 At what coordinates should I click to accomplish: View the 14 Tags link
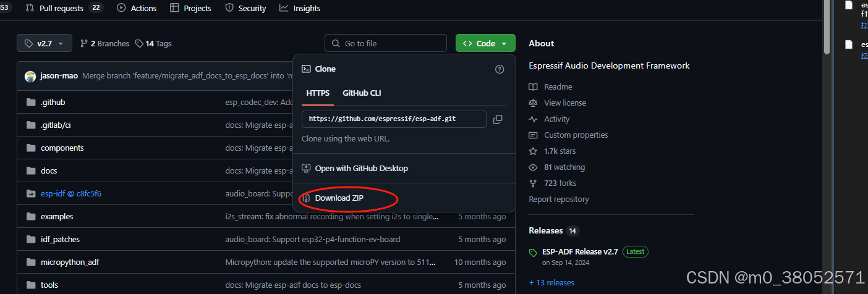153,44
